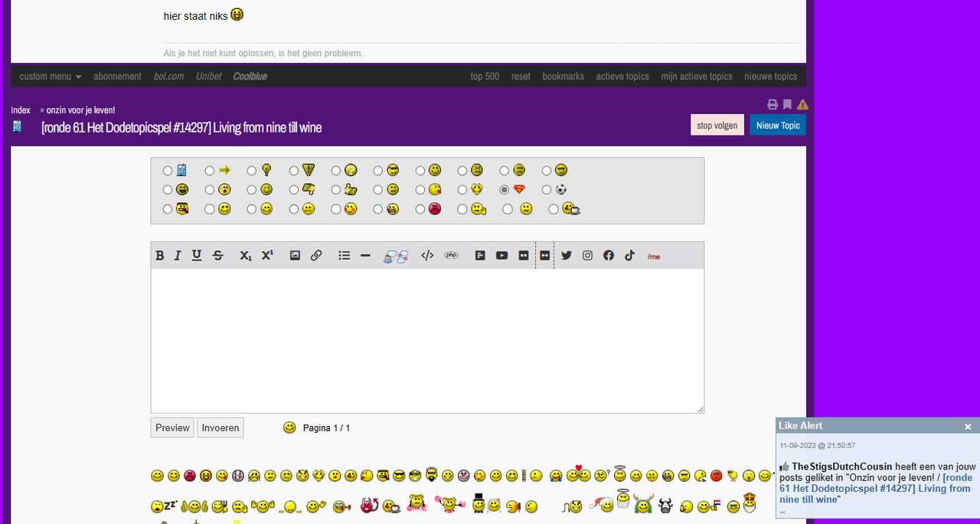Screen dimensions: 980x524
Task: Print this topic using the printer icon
Action: (773, 105)
